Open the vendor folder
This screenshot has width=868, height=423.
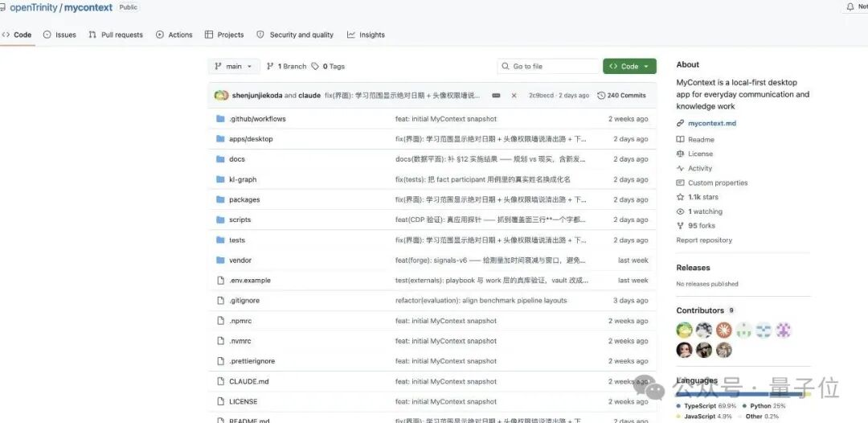pyautogui.click(x=240, y=261)
